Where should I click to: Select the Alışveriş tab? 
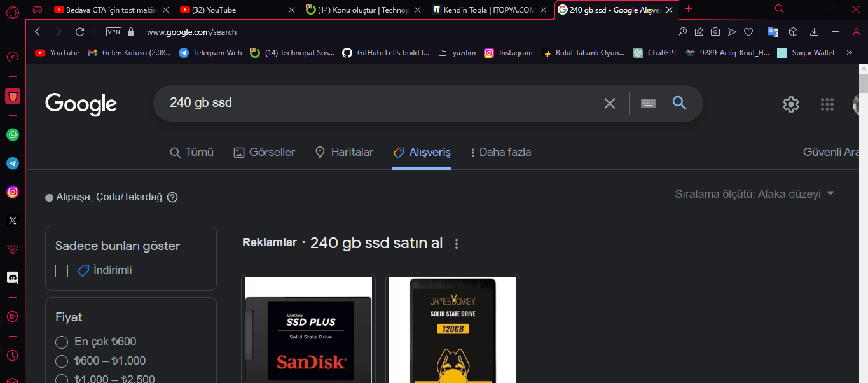coord(422,153)
